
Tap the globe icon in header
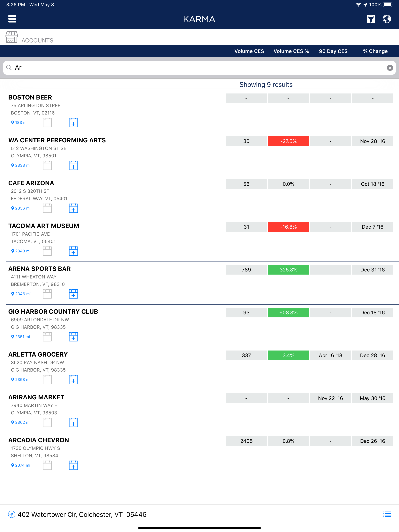(x=387, y=19)
